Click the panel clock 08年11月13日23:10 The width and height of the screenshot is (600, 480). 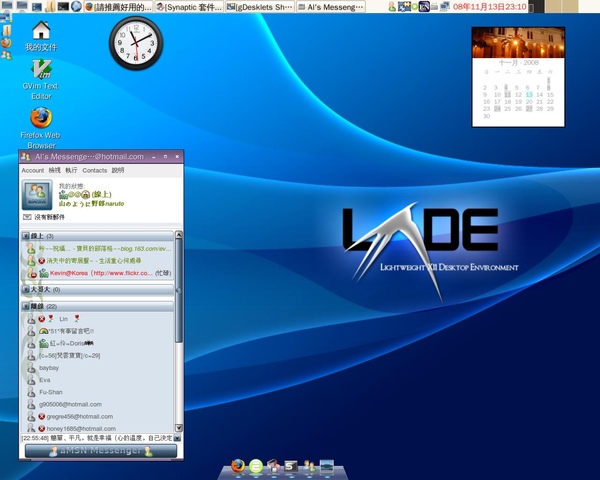tap(490, 7)
